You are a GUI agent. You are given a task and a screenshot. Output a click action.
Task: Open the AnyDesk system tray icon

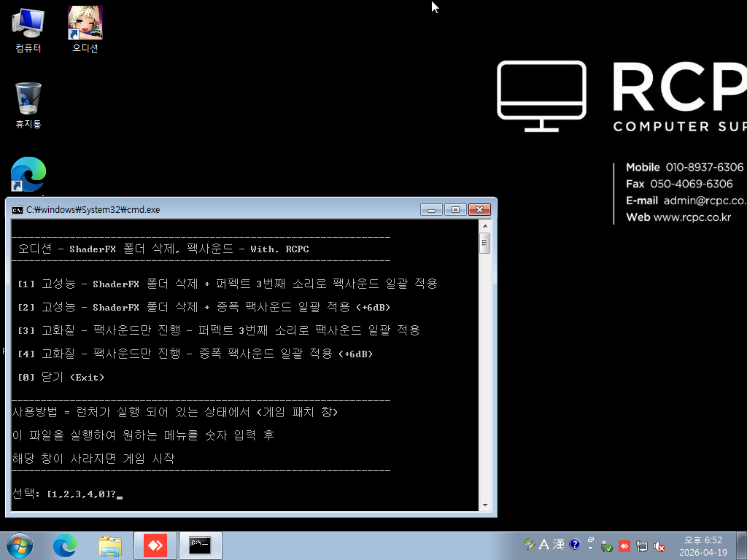(x=624, y=546)
